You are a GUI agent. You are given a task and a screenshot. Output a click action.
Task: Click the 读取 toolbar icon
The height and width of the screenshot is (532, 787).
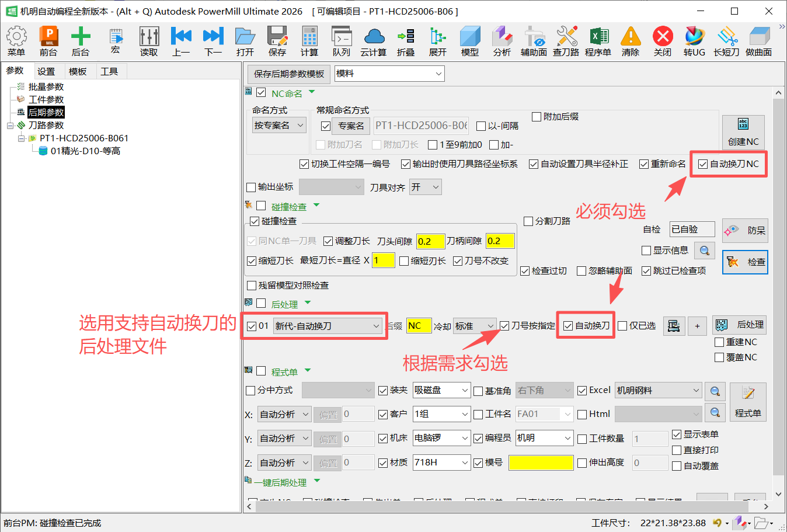(x=149, y=41)
